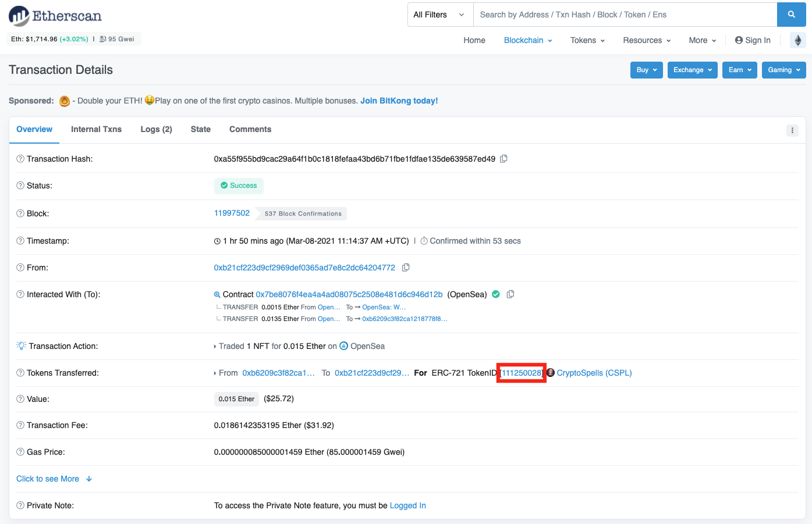Click the lightbulb icon beside Transaction Action

tap(21, 346)
